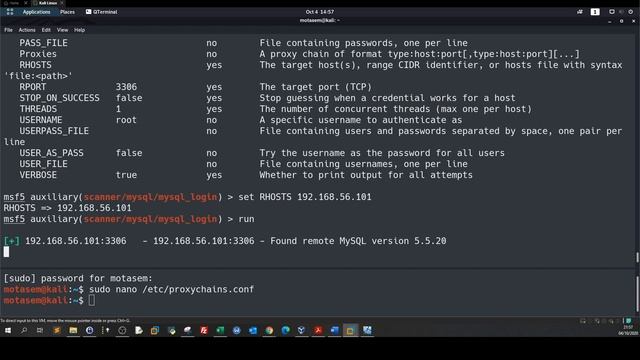Click the Kali panel network status icon
Viewport: 640px width, 360px height.
[611, 12]
